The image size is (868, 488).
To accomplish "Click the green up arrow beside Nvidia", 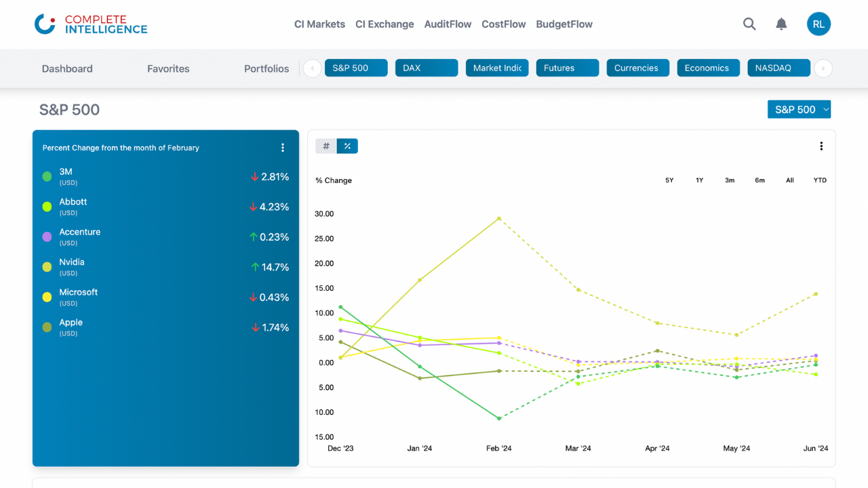I will 255,267.
